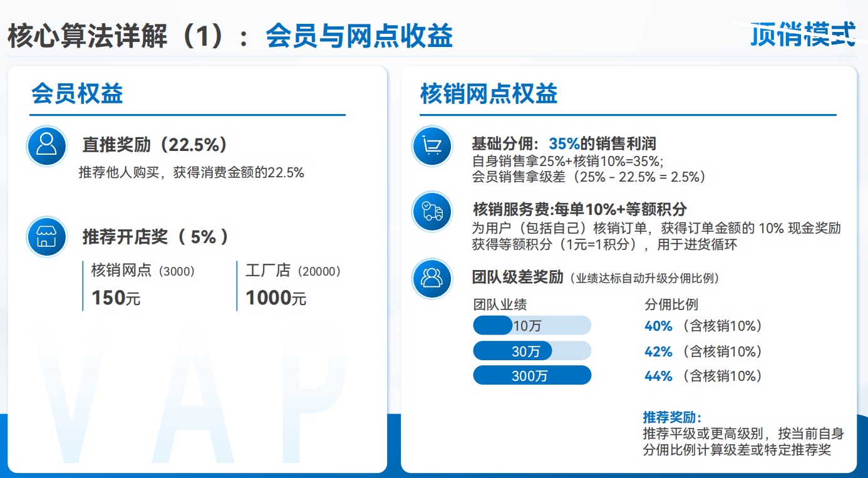Click the delivery truck icon for 核销服务费
The image size is (868, 478).
pos(432,211)
